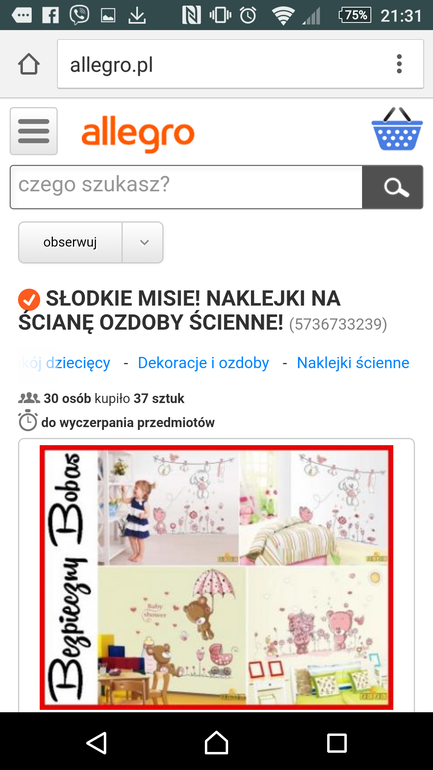Go to the allegro logo homepage
This screenshot has width=433, height=770.
tap(138, 136)
